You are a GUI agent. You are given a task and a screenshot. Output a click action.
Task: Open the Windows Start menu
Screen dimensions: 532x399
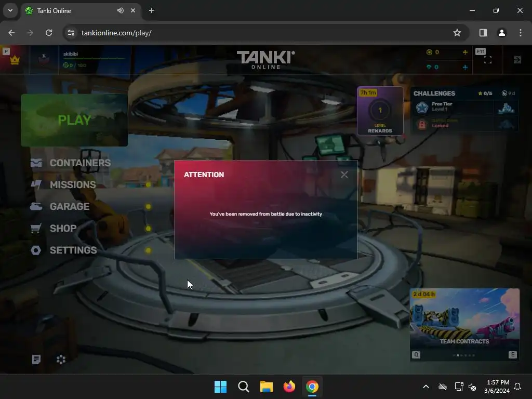220,387
